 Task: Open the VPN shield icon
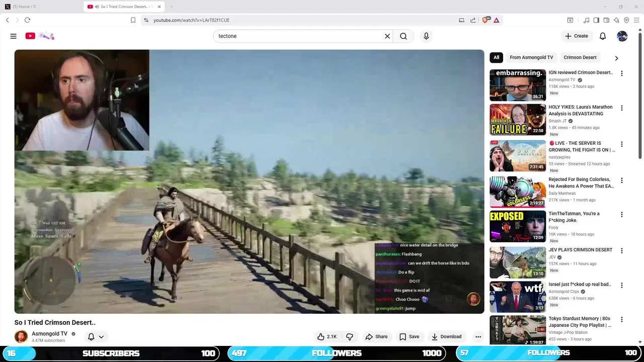pyautogui.click(x=626, y=20)
